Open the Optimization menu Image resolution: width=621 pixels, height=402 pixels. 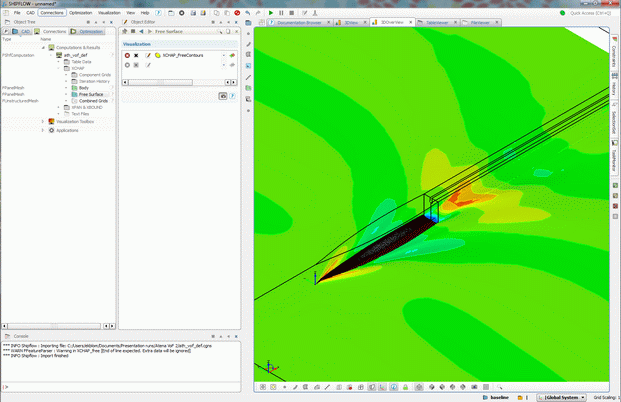click(81, 12)
